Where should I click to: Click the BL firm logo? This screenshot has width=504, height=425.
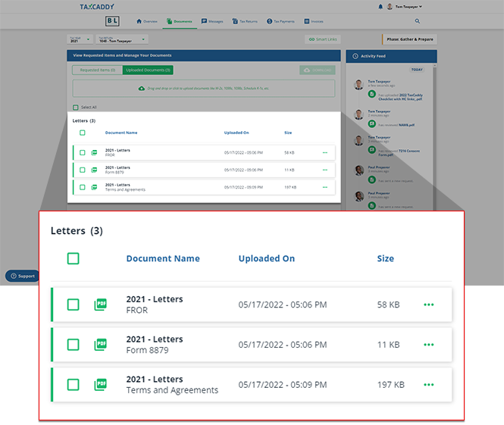[x=112, y=21]
